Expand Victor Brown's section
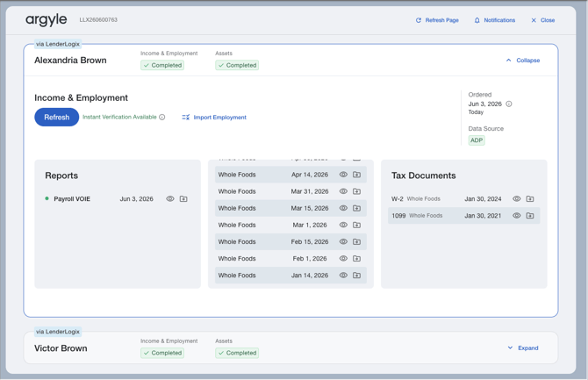588x380 pixels. point(523,348)
